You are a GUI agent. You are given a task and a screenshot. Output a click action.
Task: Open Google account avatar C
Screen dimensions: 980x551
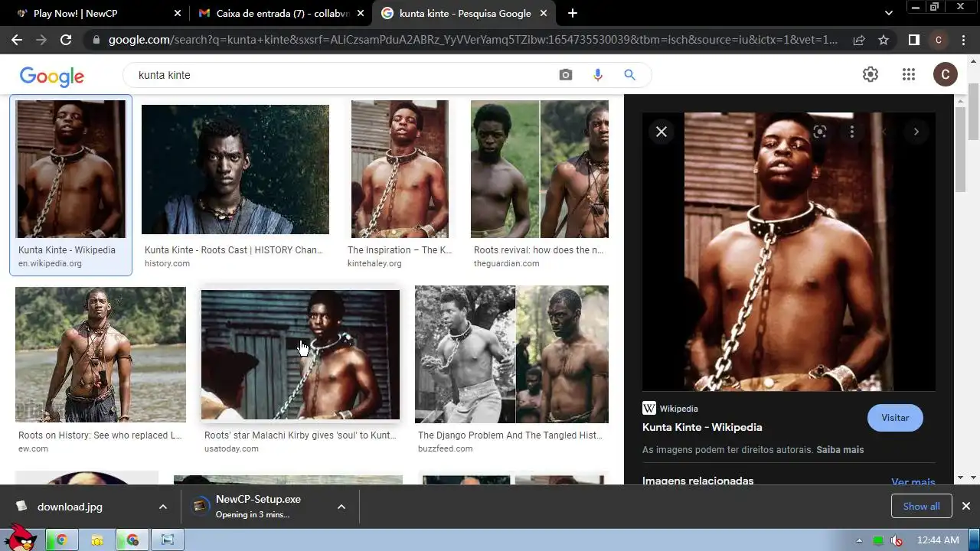(x=946, y=74)
